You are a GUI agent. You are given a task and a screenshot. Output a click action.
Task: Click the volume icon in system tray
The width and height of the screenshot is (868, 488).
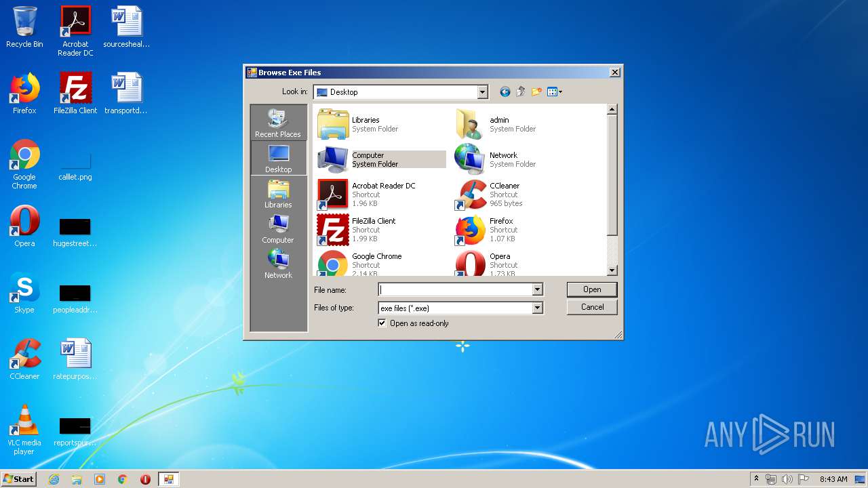click(x=787, y=479)
